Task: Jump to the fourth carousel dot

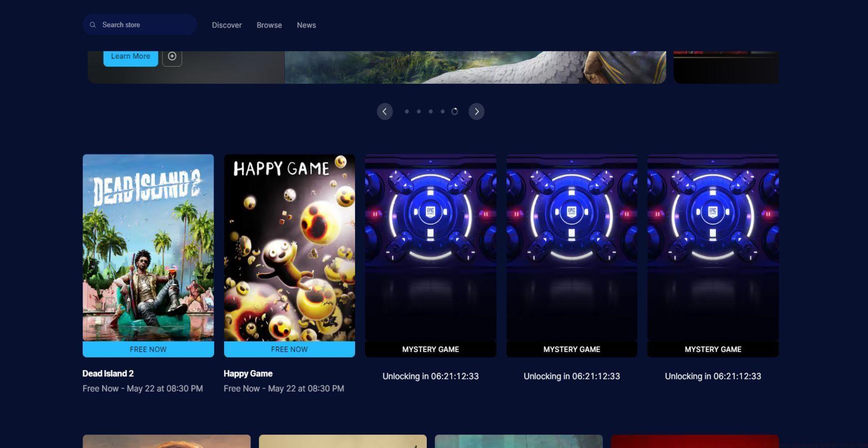Action: click(x=443, y=112)
